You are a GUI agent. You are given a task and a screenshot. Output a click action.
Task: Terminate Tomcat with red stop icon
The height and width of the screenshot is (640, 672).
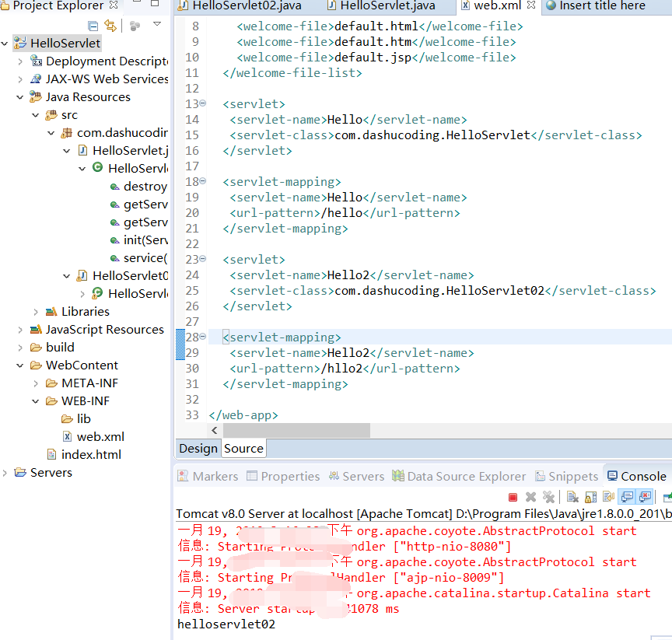(513, 498)
